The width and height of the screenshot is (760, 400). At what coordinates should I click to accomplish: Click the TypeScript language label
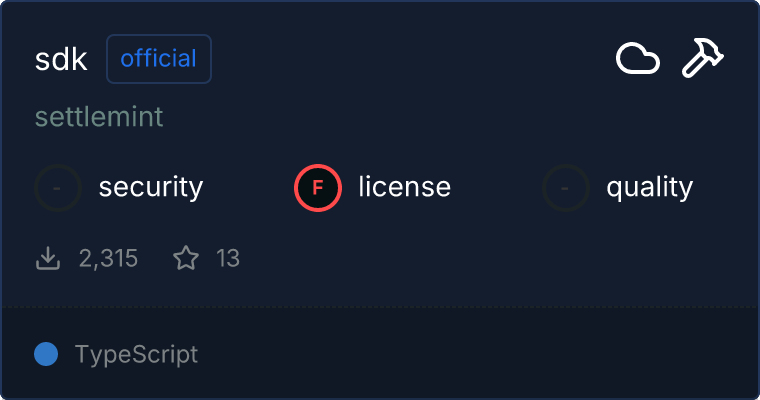pos(136,354)
